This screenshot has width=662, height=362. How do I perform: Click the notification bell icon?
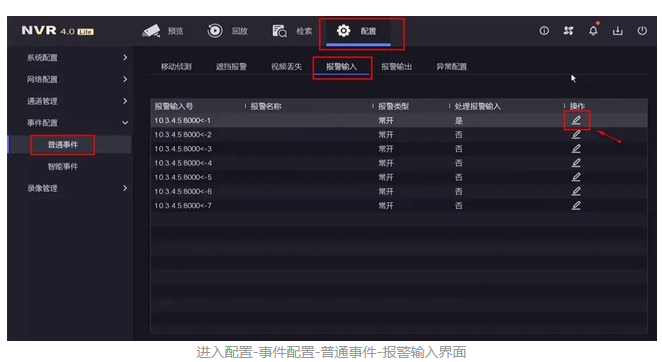pos(593,30)
